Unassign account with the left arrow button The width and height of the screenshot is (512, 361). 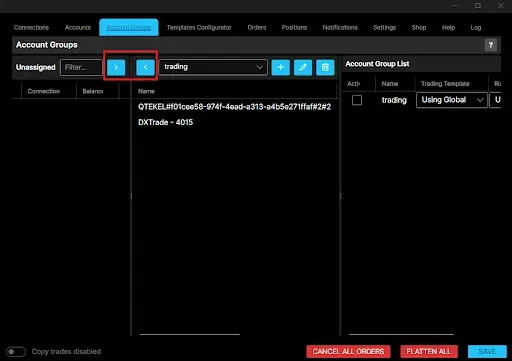(145, 67)
